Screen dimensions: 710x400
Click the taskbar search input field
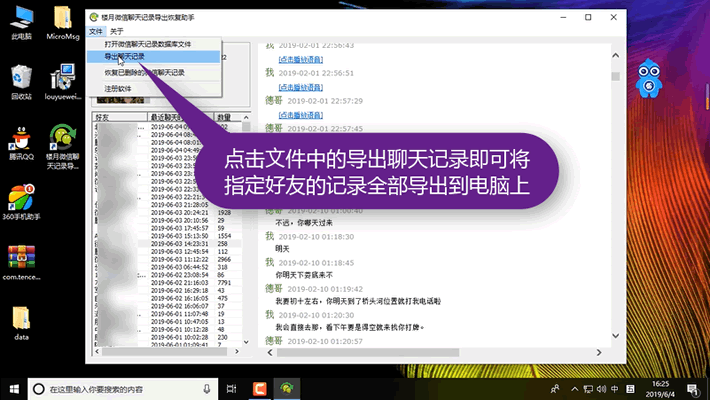[123, 389]
